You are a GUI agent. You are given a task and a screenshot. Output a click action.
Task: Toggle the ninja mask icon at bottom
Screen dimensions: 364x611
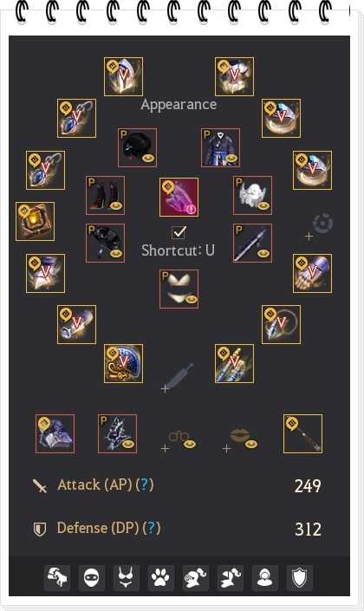pos(92,577)
